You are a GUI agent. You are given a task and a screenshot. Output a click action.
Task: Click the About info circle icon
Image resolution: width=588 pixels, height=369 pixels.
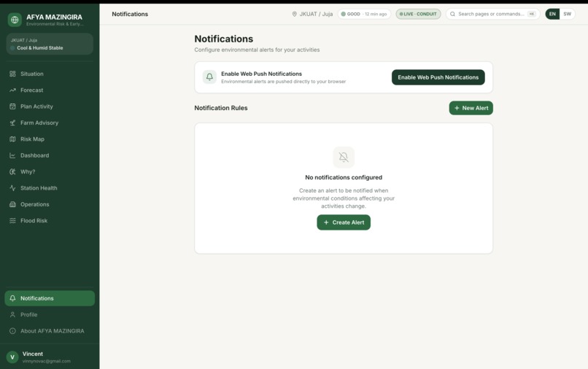click(12, 331)
